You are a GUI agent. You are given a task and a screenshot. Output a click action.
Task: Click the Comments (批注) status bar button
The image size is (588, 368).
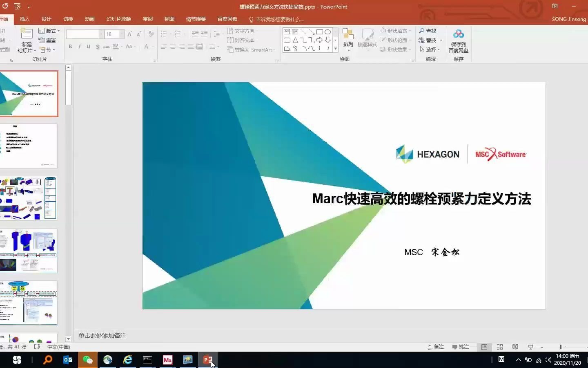tap(461, 347)
